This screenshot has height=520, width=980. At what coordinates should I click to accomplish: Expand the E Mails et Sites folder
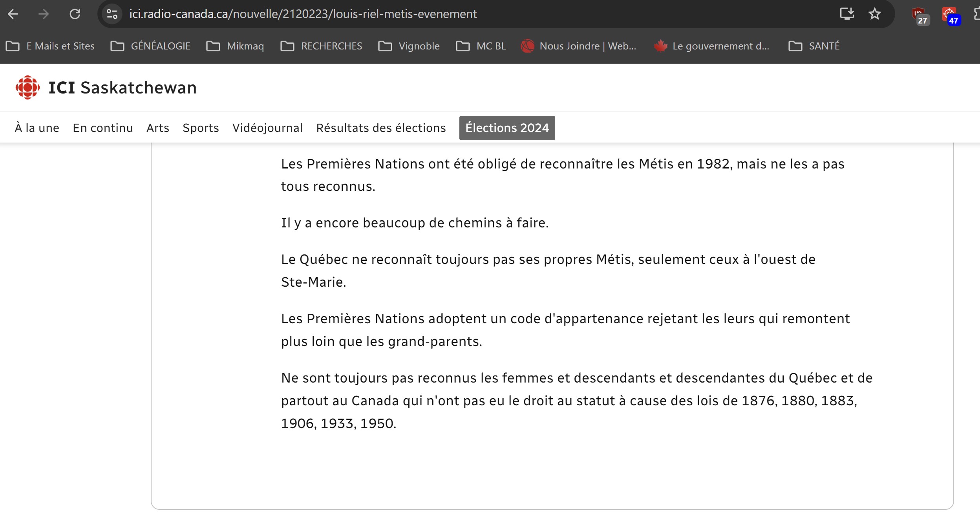tap(50, 46)
